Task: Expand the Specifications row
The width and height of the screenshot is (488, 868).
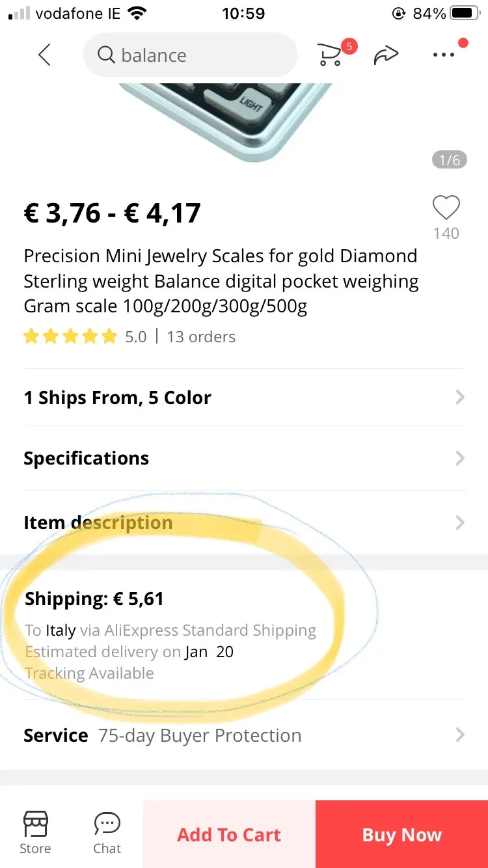Action: click(x=244, y=458)
